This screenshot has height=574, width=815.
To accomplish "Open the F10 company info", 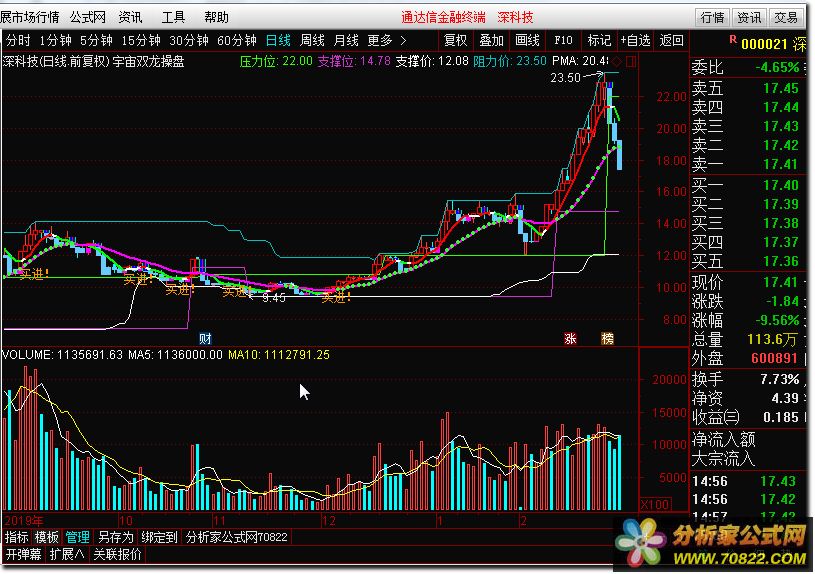I will coord(563,40).
